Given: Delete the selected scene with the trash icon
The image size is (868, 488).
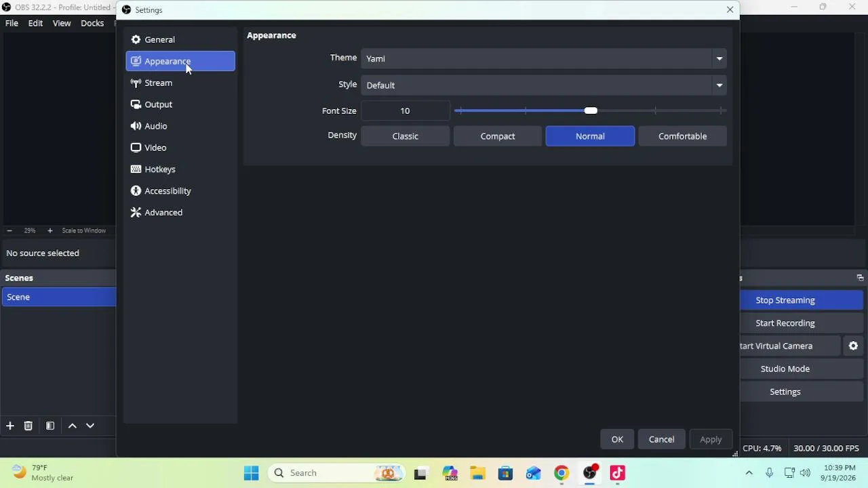Looking at the screenshot, I should click(28, 426).
